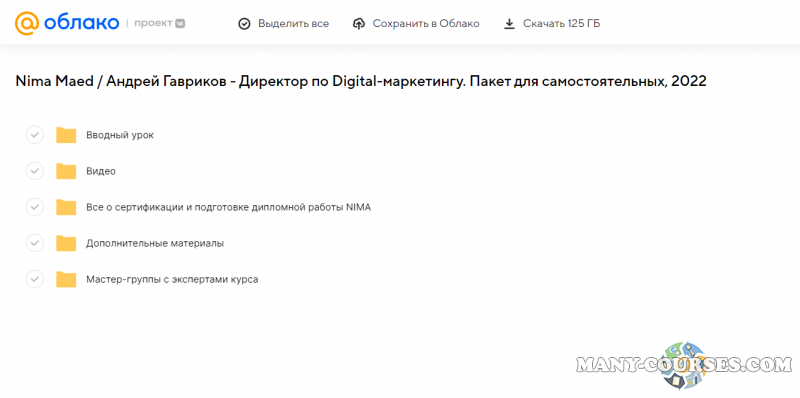Click the Выделить все button
800x398 pixels.
[284, 23]
